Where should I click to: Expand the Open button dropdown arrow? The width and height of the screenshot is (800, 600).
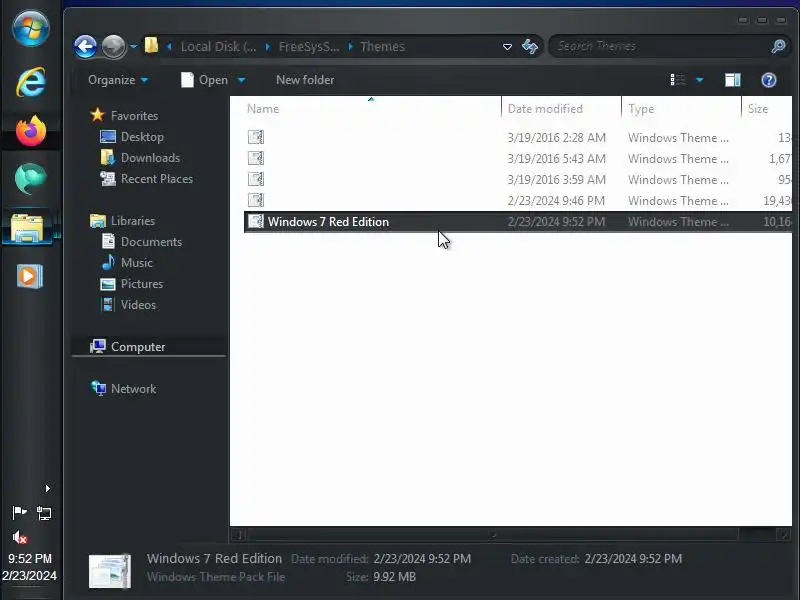point(241,80)
